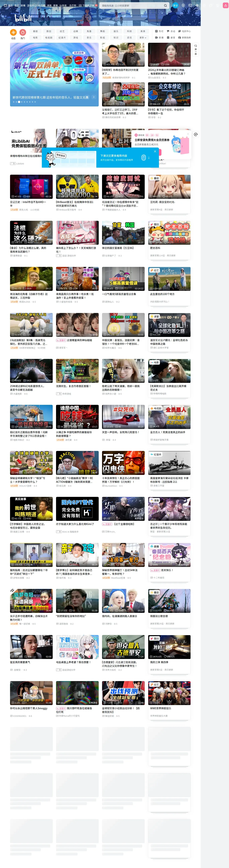Open 活动 icon link
229x868 pixels.
click(x=171, y=31)
